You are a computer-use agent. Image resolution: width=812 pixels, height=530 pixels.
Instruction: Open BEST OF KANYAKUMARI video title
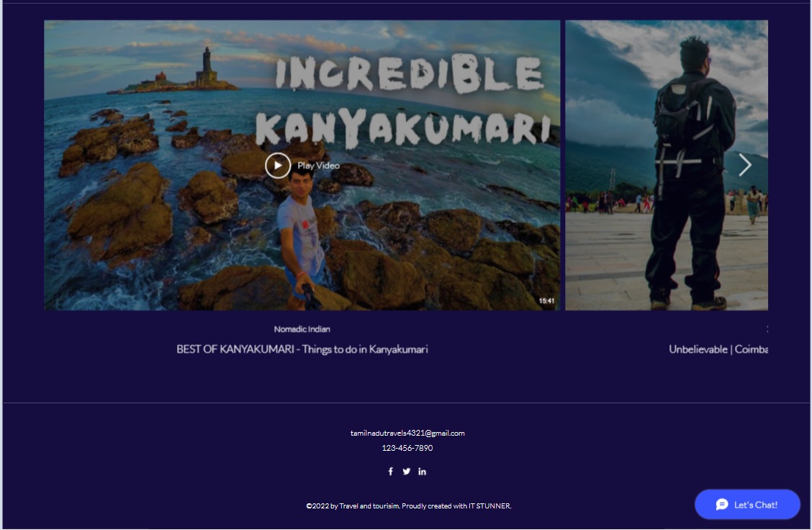click(x=302, y=349)
